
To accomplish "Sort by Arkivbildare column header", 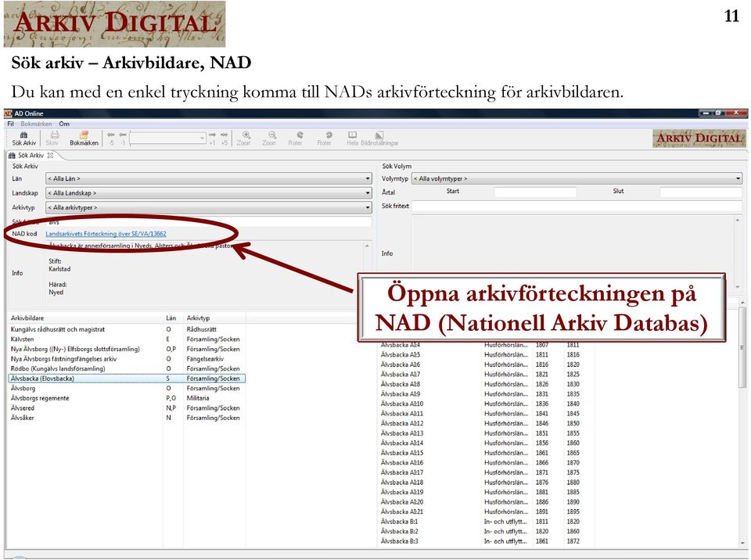I will (85, 318).
